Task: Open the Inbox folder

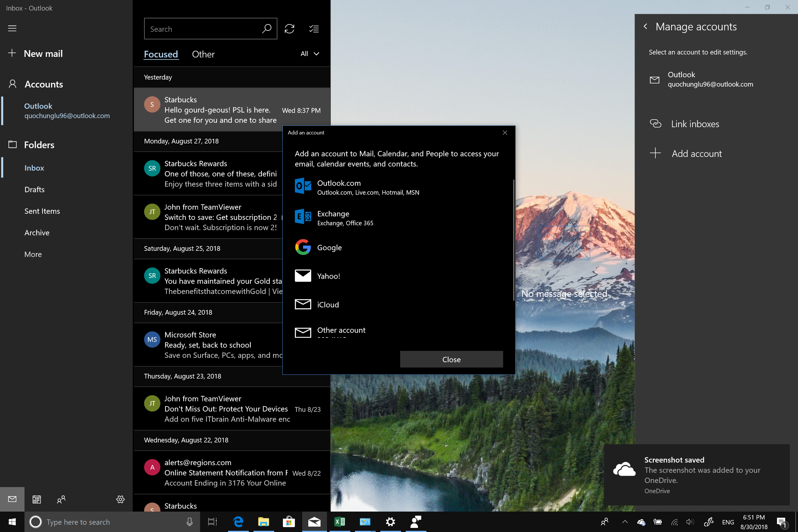Action: point(67,168)
